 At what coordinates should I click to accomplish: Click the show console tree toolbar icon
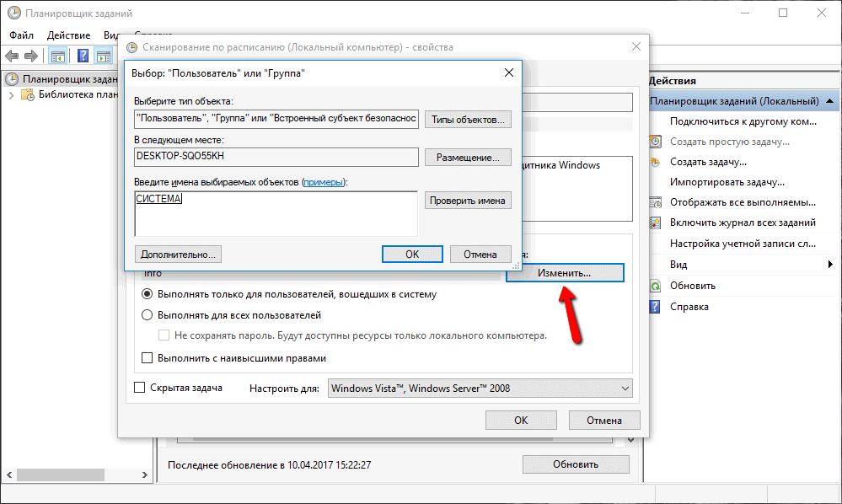[58, 56]
